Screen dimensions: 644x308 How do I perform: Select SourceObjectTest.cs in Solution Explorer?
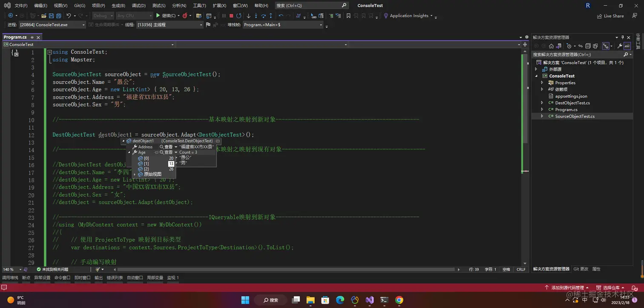point(575,116)
